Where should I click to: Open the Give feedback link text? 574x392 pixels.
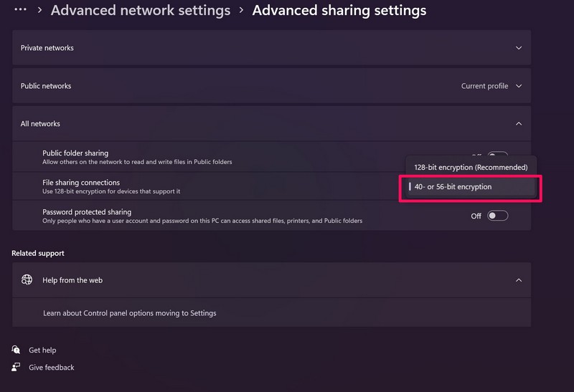[51, 368]
